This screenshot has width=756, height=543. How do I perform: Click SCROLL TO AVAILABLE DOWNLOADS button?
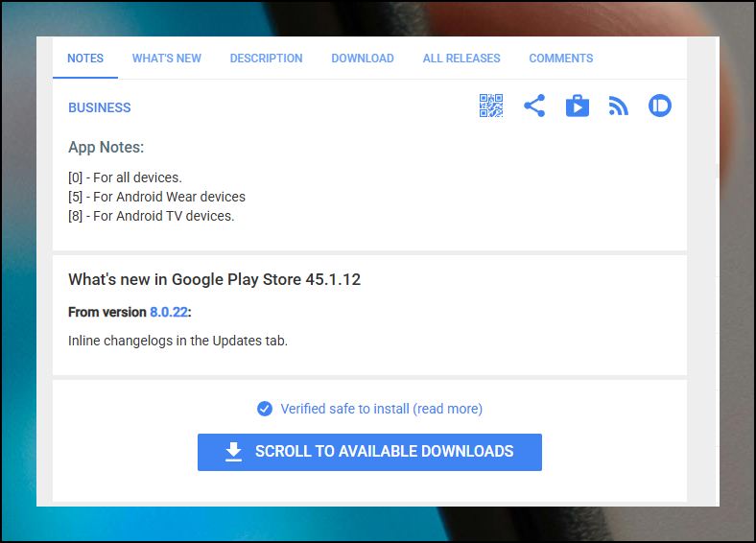click(x=369, y=452)
